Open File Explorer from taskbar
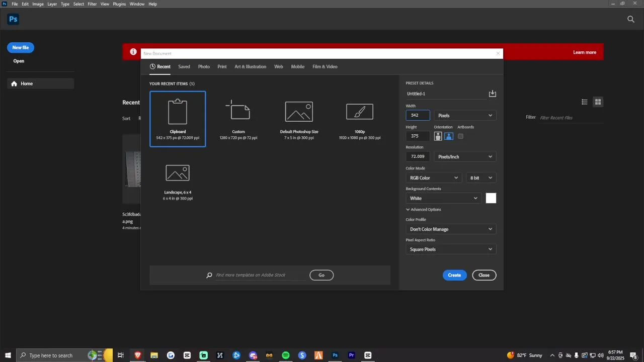The image size is (644, 362). coord(154,355)
